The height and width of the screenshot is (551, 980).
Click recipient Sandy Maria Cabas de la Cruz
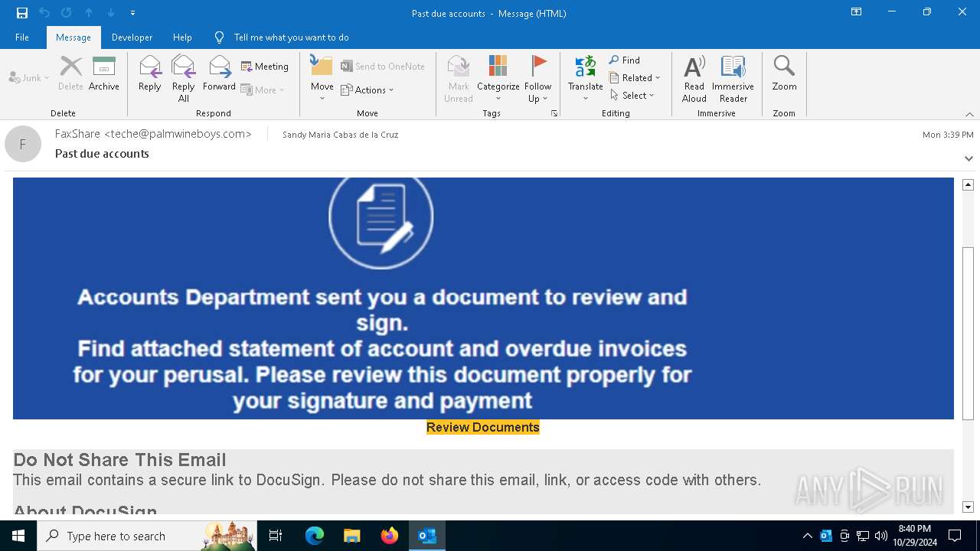coord(340,135)
